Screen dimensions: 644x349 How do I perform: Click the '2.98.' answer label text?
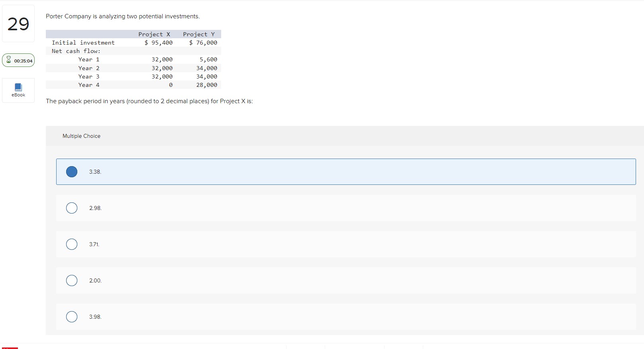point(95,208)
